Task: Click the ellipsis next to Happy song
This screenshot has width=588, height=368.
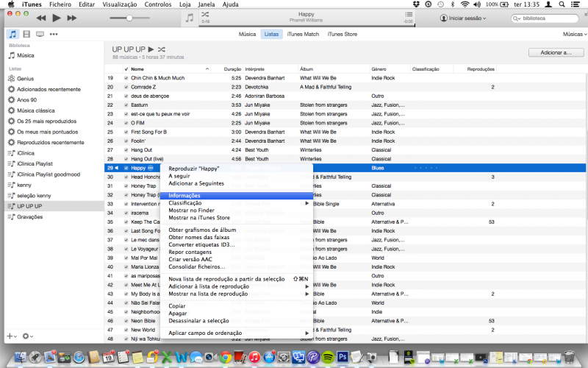Action: 151,168
